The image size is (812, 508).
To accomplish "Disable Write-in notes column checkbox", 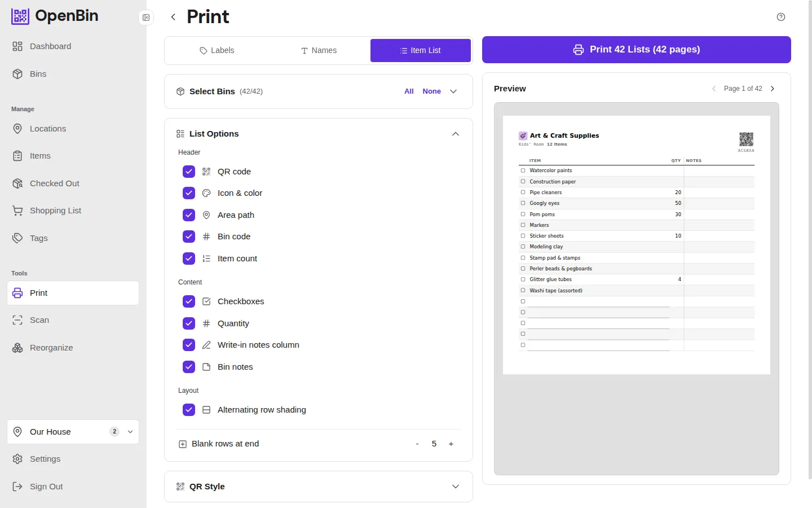I will pos(189,345).
